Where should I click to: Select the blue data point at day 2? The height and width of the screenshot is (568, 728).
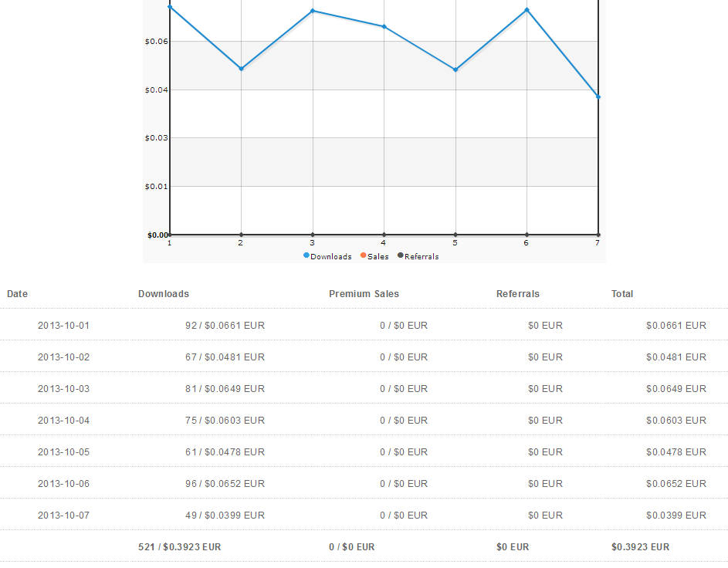pyautogui.click(x=241, y=69)
